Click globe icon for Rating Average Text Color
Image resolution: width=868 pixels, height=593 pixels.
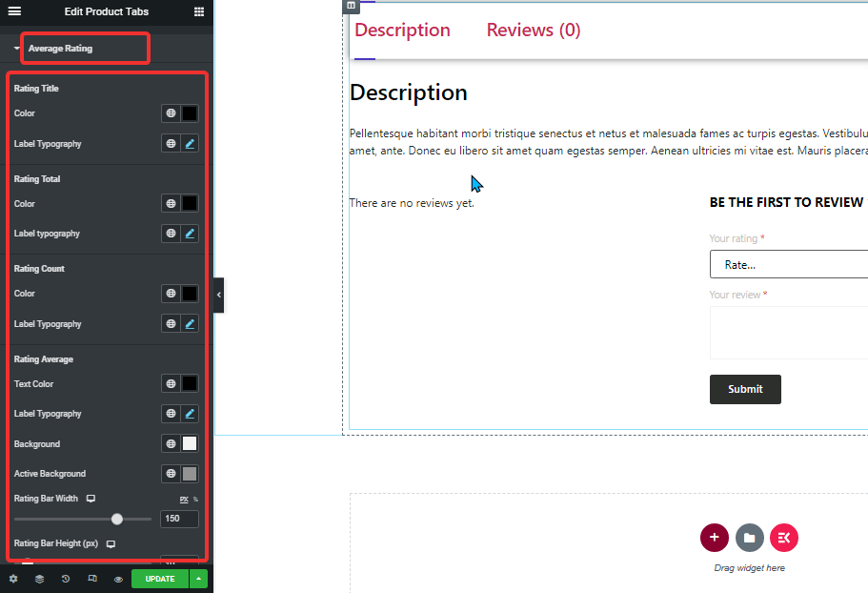pyautogui.click(x=172, y=383)
